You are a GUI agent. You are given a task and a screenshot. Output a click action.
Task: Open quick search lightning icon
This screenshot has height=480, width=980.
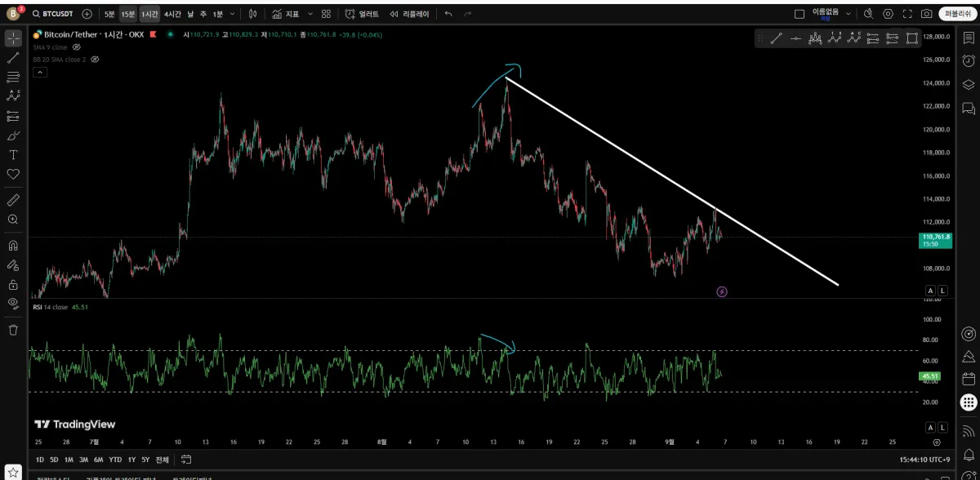[x=869, y=14]
